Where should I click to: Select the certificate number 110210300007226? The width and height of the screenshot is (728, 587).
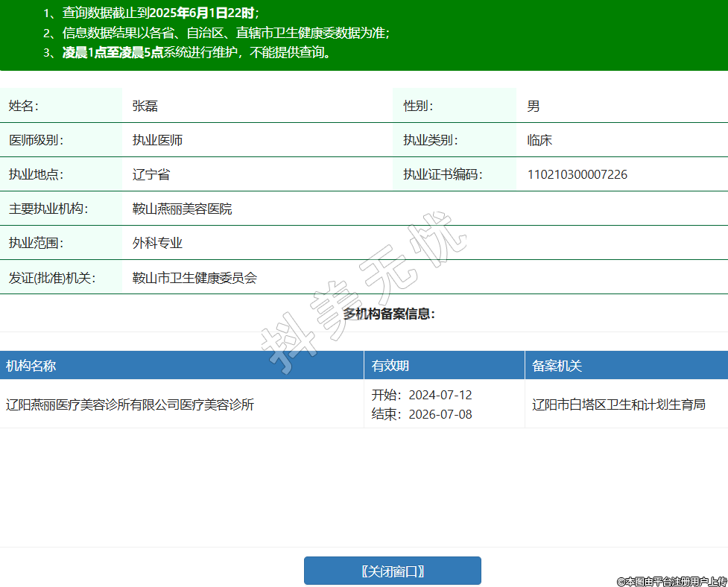click(577, 175)
